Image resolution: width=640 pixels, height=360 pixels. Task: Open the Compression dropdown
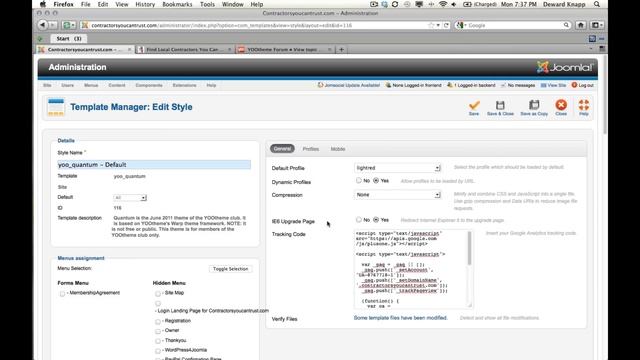[397, 195]
